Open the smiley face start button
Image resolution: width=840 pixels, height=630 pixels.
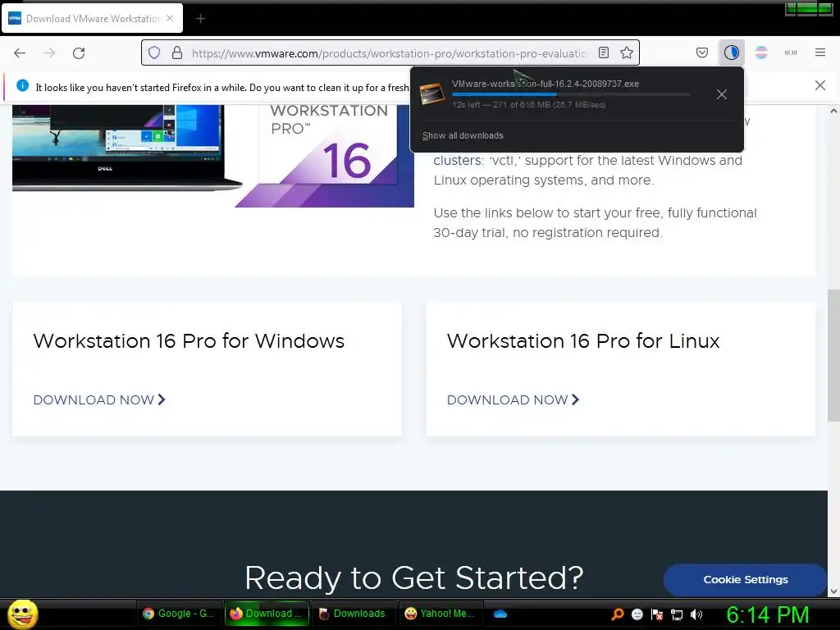22,614
